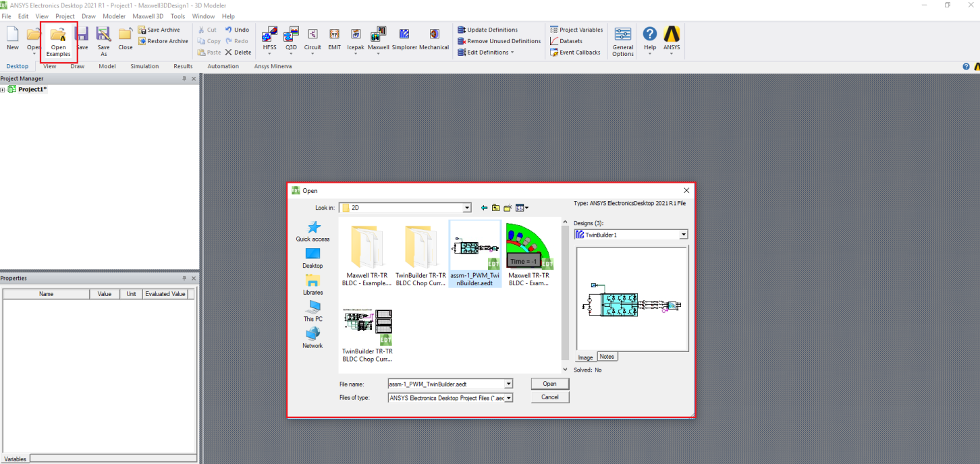This screenshot has width=980, height=464.
Task: Insert a Maxwell design from toolbar
Action: pos(378,35)
